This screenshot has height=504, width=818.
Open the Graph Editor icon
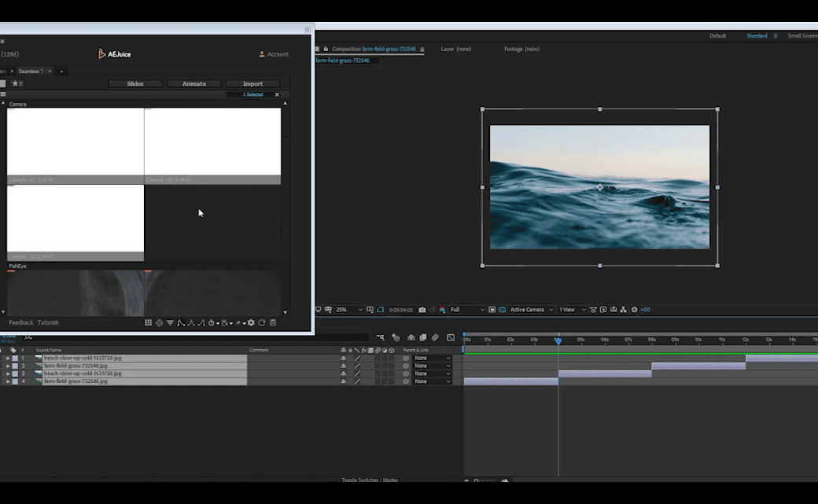click(451, 337)
